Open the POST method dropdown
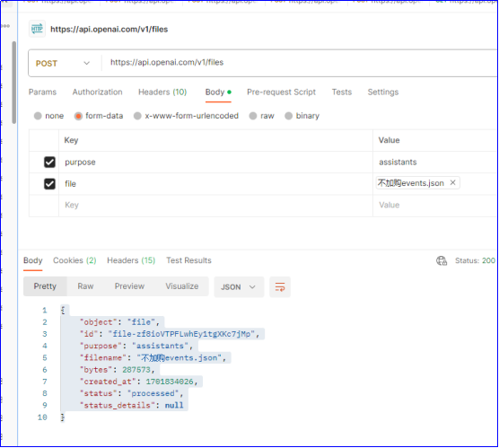The image size is (499, 448). (63, 64)
